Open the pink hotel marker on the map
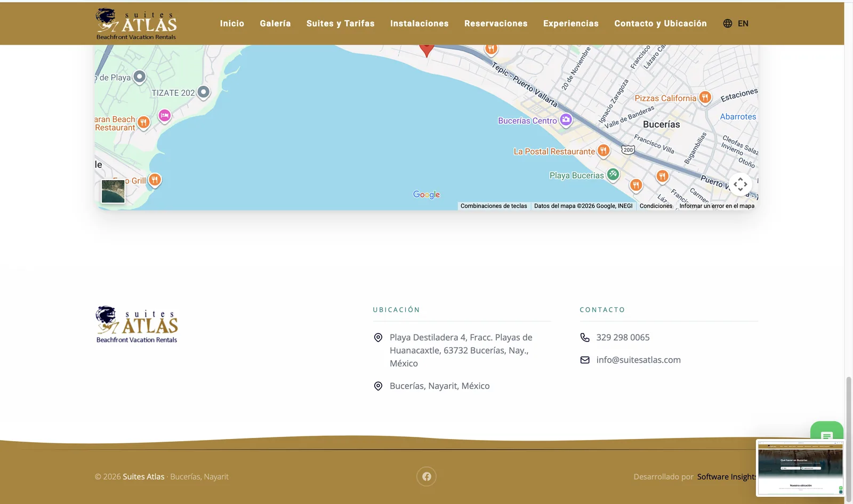The height and width of the screenshot is (504, 853). click(x=165, y=116)
